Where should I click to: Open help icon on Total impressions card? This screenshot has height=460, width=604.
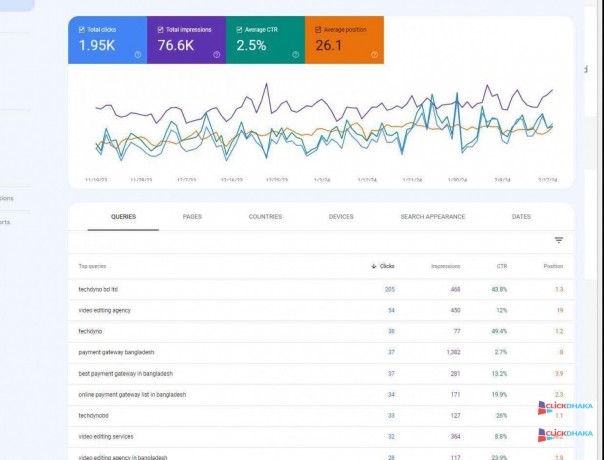[x=216, y=55]
